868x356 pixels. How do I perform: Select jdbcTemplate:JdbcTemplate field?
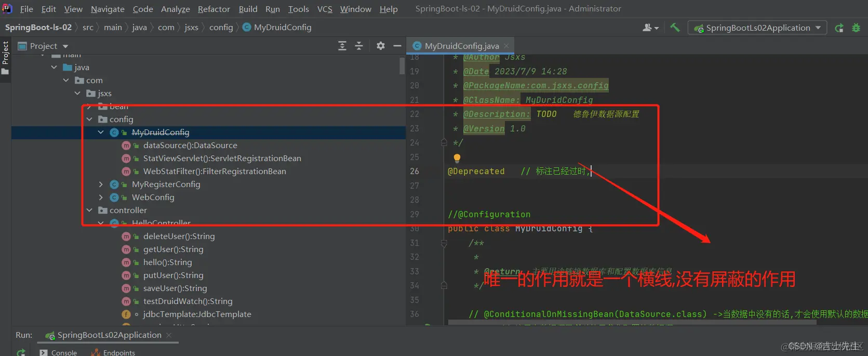pyautogui.click(x=197, y=314)
